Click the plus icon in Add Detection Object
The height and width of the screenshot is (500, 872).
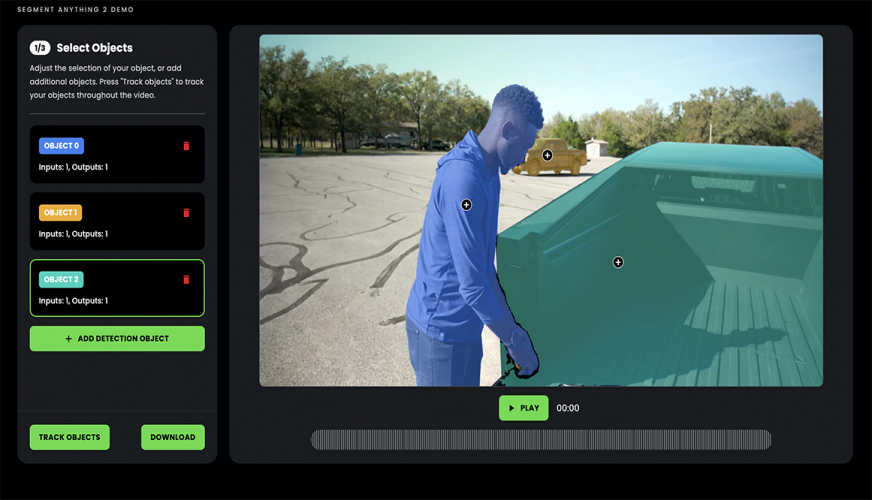point(68,338)
